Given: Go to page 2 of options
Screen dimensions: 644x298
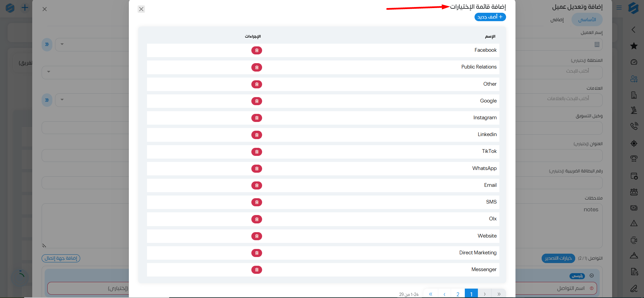Looking at the screenshot, I should tap(458, 294).
